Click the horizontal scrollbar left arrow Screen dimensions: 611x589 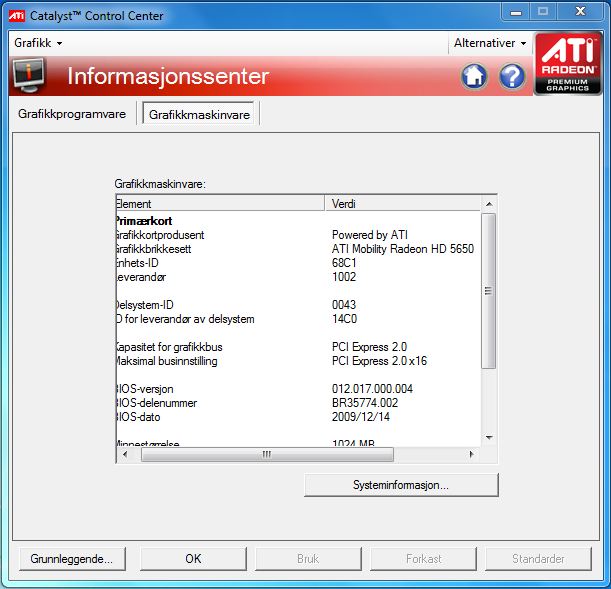click(125, 454)
